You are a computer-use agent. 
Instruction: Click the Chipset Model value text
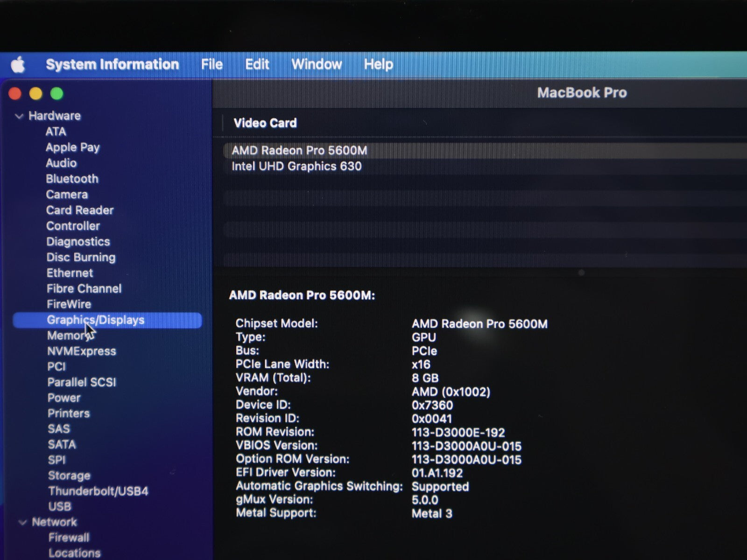pyautogui.click(x=479, y=324)
